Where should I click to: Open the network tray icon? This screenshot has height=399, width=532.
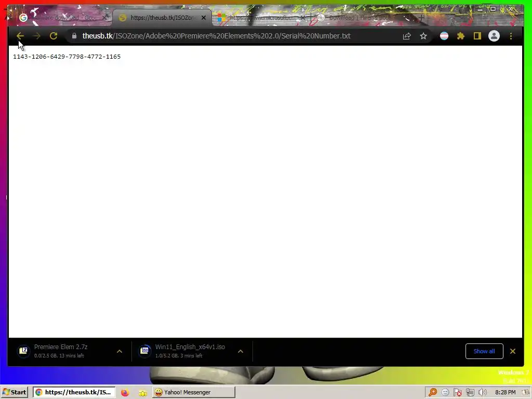click(x=470, y=393)
